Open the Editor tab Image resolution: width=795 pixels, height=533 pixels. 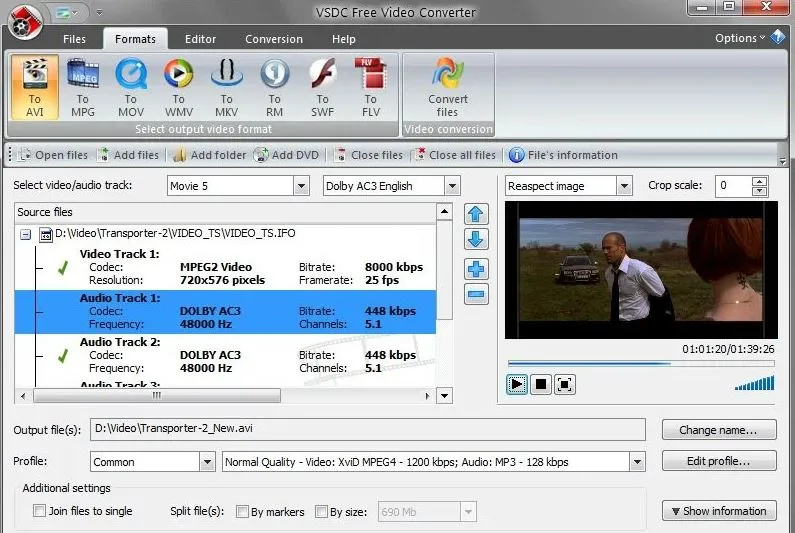[200, 39]
